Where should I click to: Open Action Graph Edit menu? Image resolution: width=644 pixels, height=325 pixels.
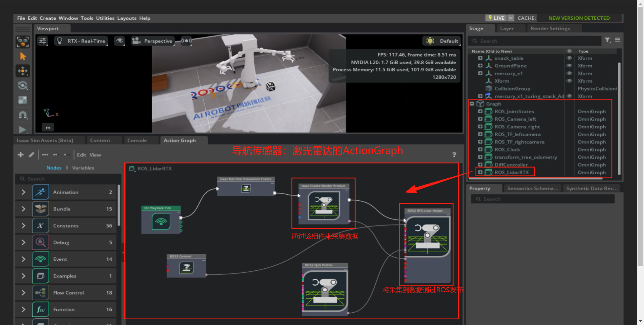click(x=82, y=155)
